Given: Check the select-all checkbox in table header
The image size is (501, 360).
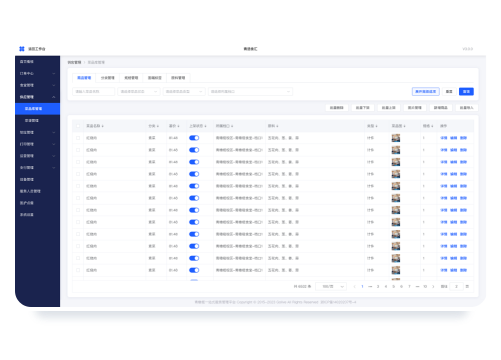Looking at the screenshot, I should [x=78, y=126].
